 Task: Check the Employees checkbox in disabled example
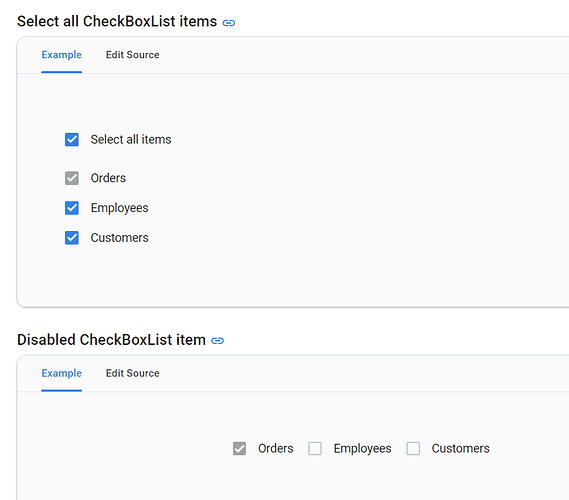(x=315, y=448)
